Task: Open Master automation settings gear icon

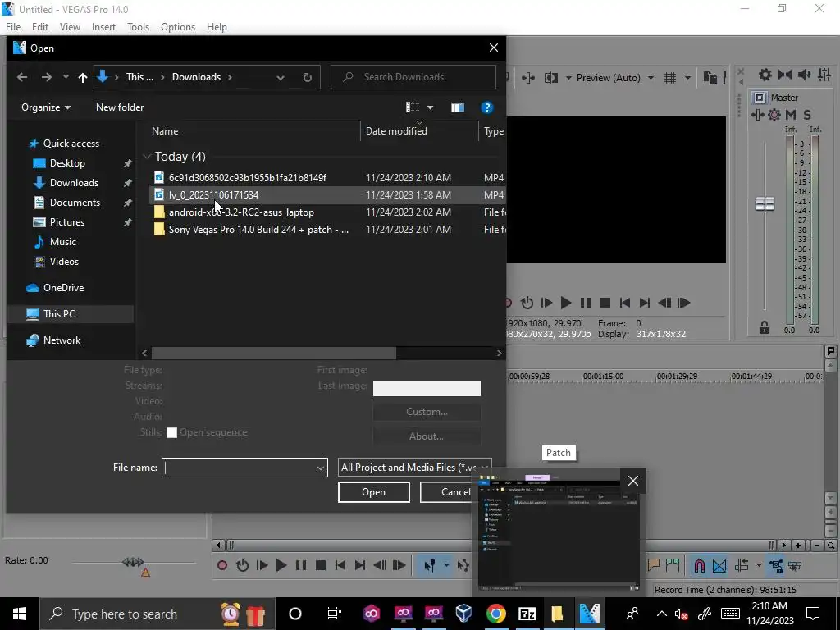Action: [774, 115]
